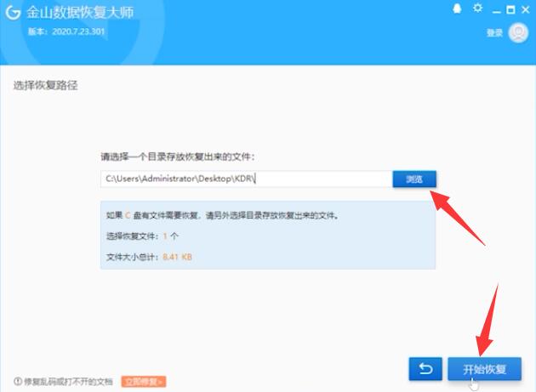Image resolution: width=536 pixels, height=392 pixels.
Task: Click the 选择恢复文件 count line
Action: [x=142, y=236]
